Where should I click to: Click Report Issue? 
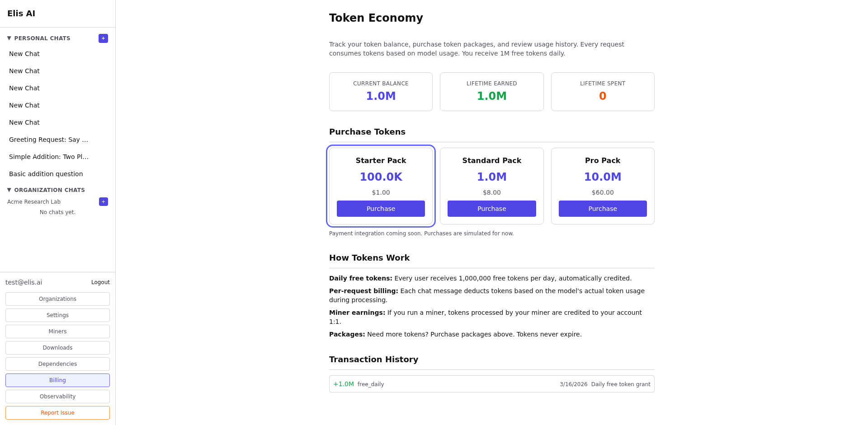(57, 412)
